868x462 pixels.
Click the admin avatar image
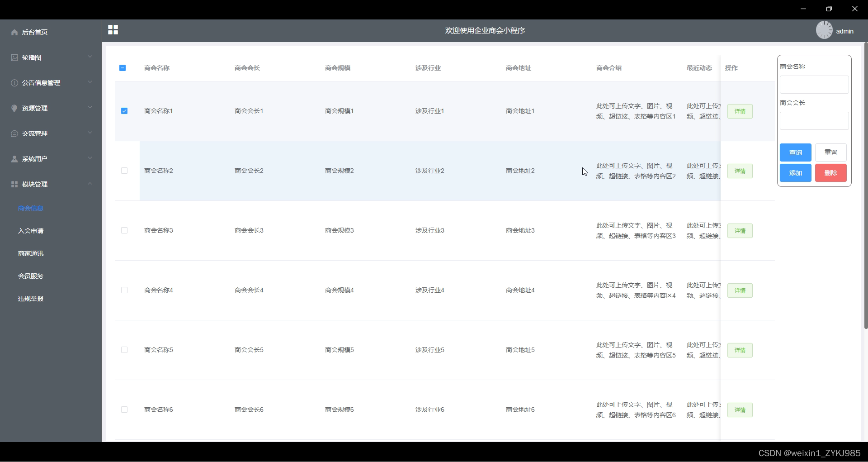[824, 30]
